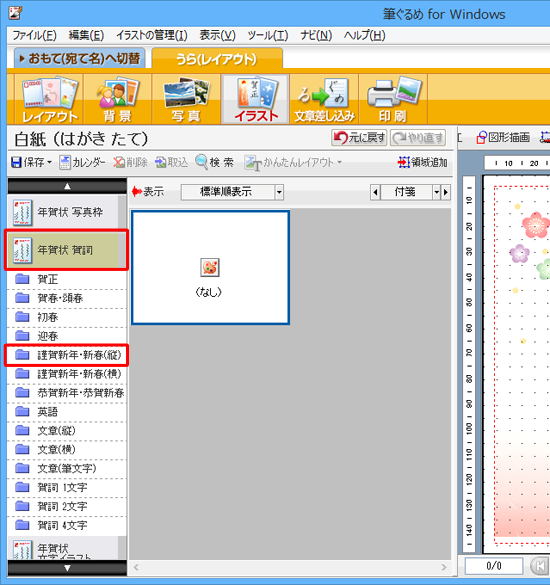This screenshot has width=550, height=585.
Task: Open the 初春 folder
Action: pos(66,317)
